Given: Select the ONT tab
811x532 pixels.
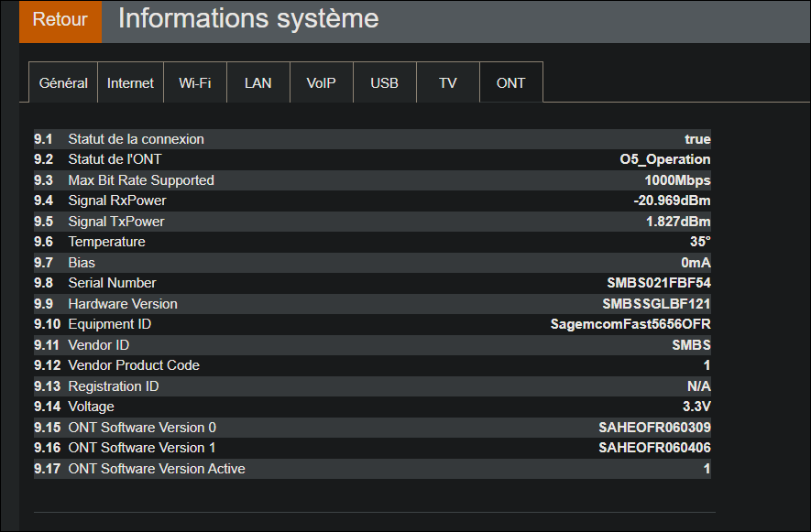Looking at the screenshot, I should coord(510,82).
